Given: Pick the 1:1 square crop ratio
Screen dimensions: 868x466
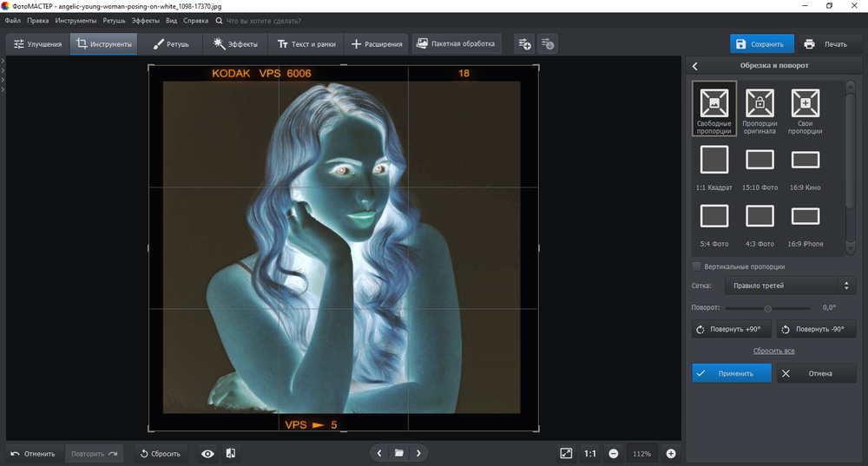Looking at the screenshot, I should [x=714, y=160].
